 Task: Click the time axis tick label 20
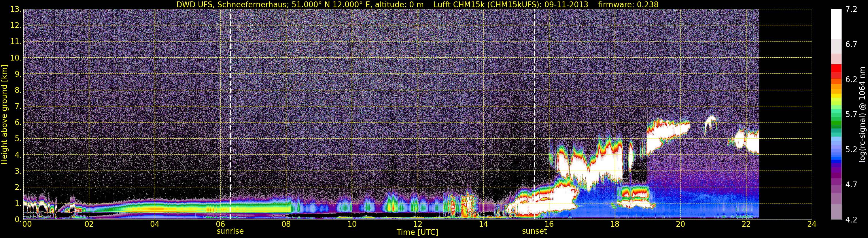680,224
